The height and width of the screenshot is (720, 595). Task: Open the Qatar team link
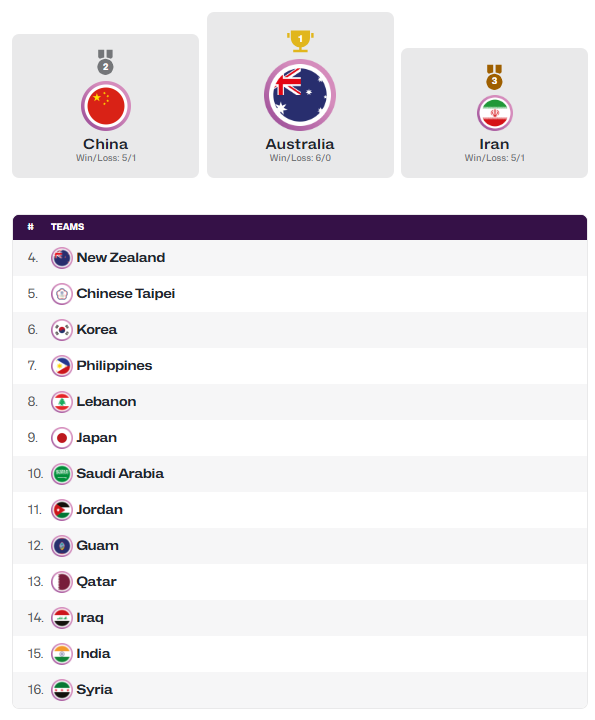point(96,582)
